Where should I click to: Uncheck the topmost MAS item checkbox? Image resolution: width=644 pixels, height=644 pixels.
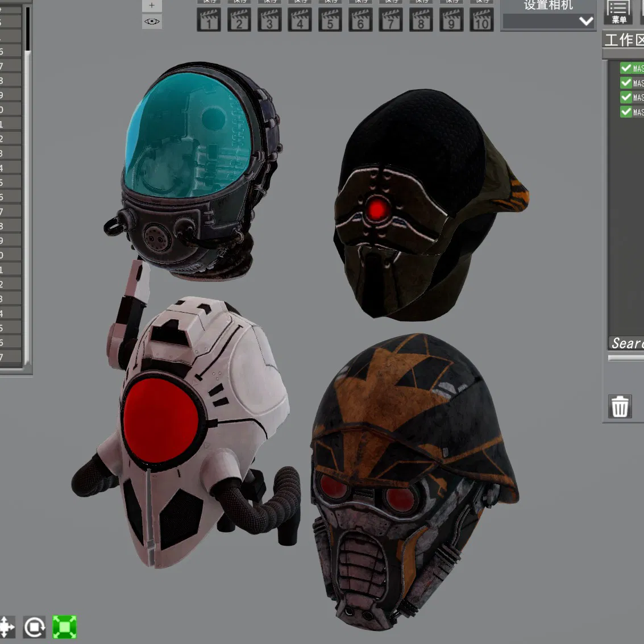626,68
